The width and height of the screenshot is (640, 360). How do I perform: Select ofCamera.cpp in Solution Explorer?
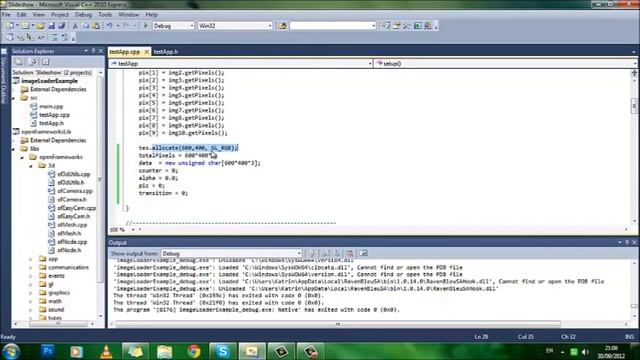(75, 191)
